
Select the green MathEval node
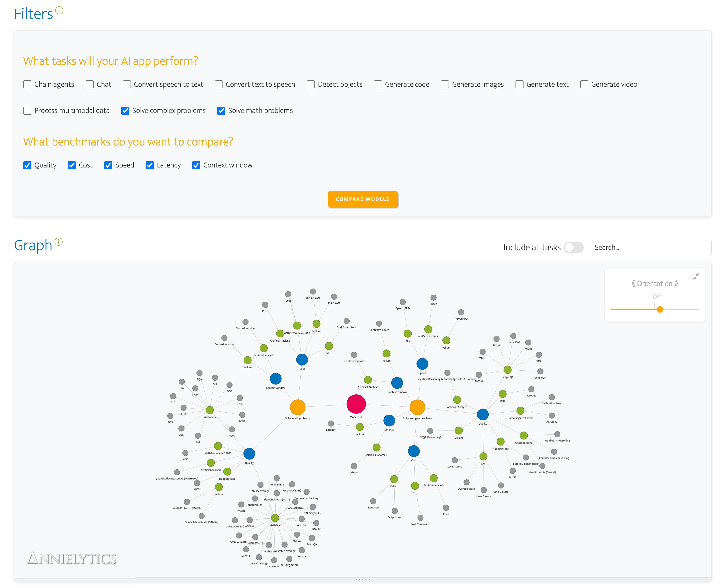point(275,518)
